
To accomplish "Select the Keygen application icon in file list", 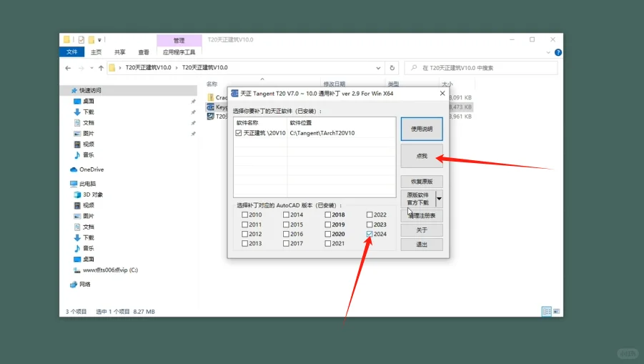I will 211,107.
